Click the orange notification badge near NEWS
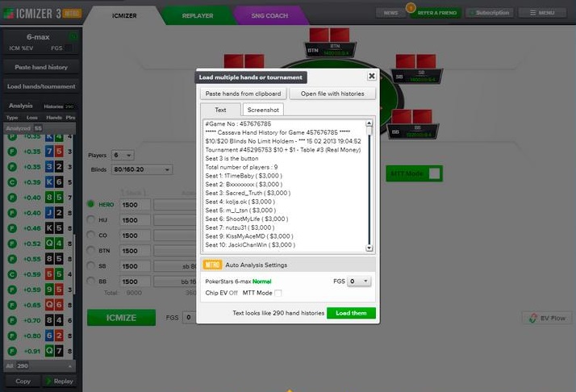The height and width of the screenshot is (392, 576). 411,7
